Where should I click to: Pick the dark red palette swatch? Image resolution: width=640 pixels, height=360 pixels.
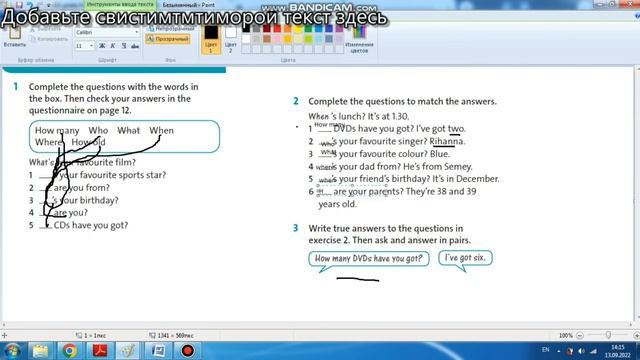tap(267, 29)
